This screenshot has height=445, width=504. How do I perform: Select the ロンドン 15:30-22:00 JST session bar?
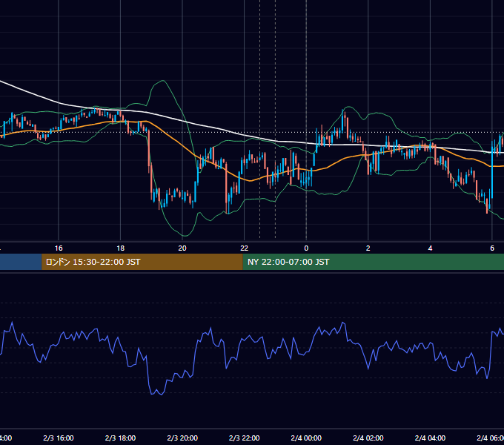pos(142,262)
